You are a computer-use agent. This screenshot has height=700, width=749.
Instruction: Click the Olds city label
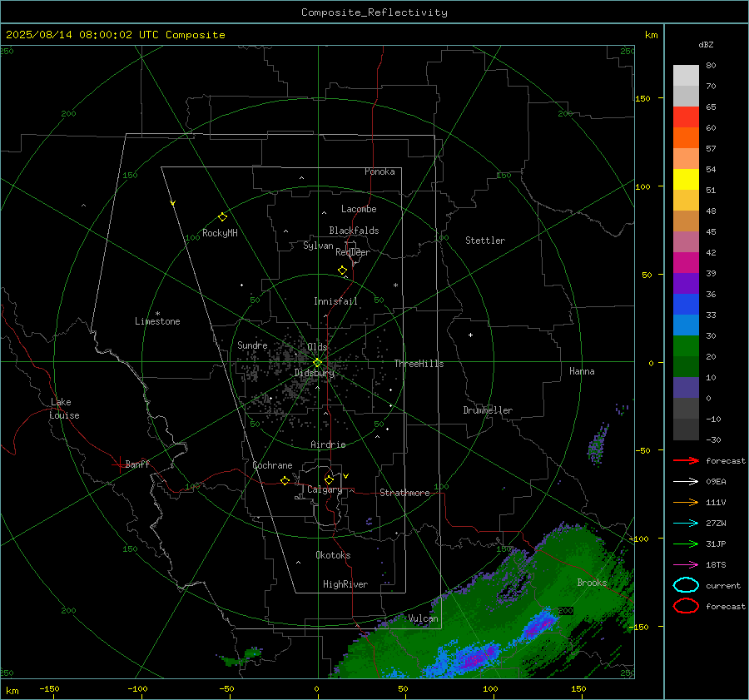(317, 347)
